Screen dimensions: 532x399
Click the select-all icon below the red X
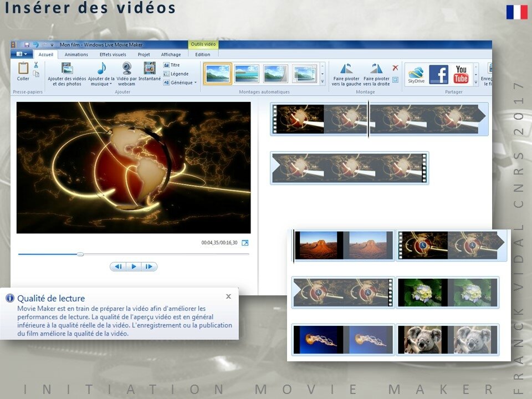(x=395, y=80)
